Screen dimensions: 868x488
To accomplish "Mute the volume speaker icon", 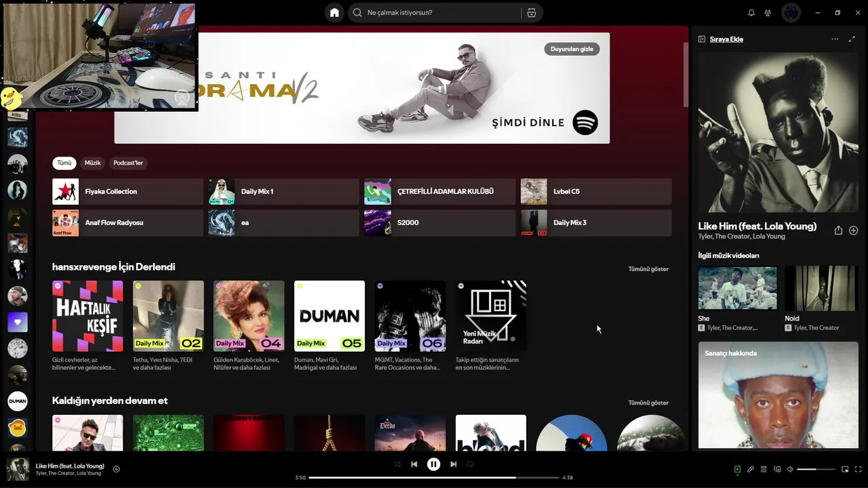I will point(790,469).
